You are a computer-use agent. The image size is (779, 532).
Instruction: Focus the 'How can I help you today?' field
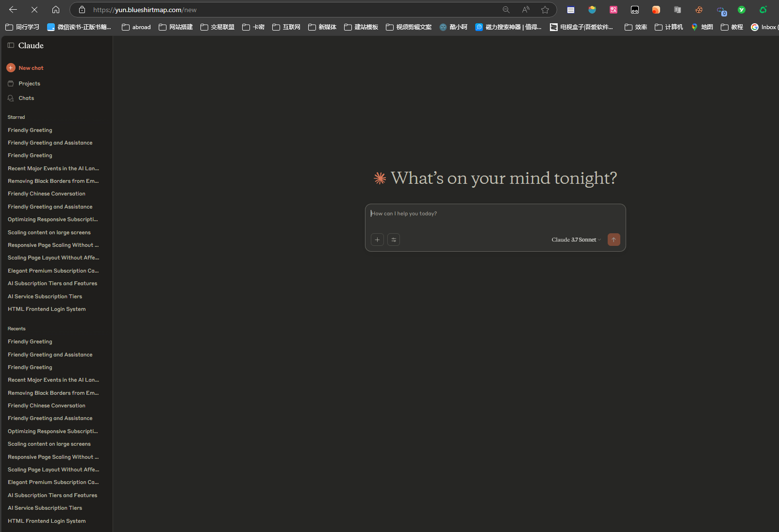pos(495,218)
